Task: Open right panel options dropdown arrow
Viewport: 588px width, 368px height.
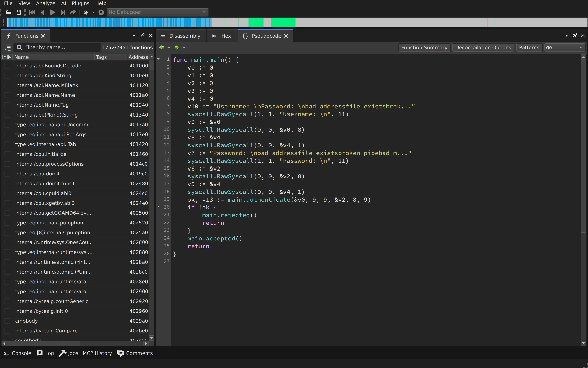Action: (567, 36)
